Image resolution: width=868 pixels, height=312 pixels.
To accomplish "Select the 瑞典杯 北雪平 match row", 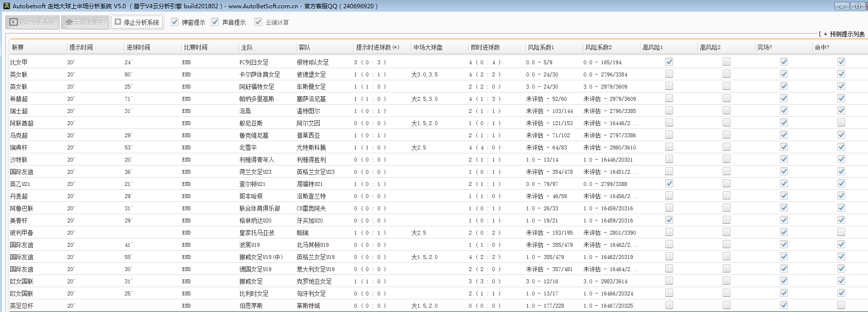I will tap(248, 147).
